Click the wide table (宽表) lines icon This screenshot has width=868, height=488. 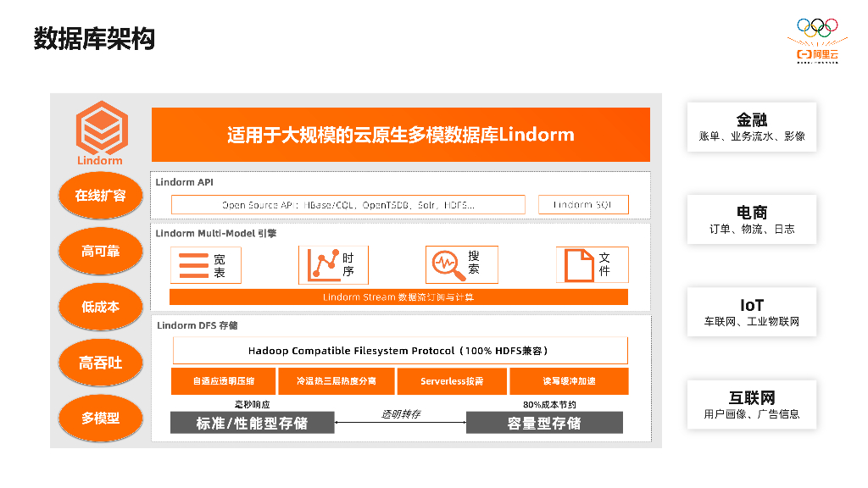[x=194, y=265]
